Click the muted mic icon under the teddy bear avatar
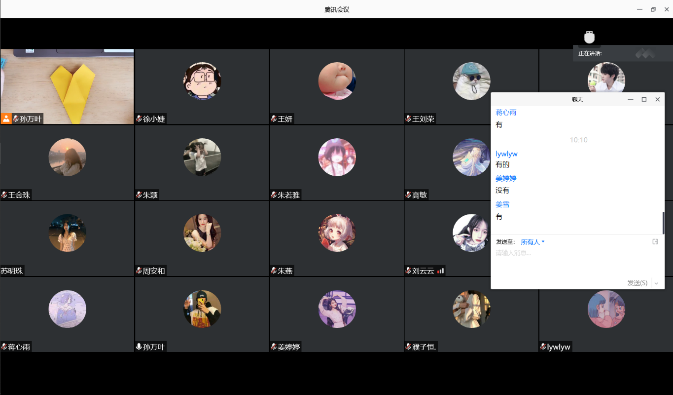Viewport: 673px width, 395px height. 409,347
